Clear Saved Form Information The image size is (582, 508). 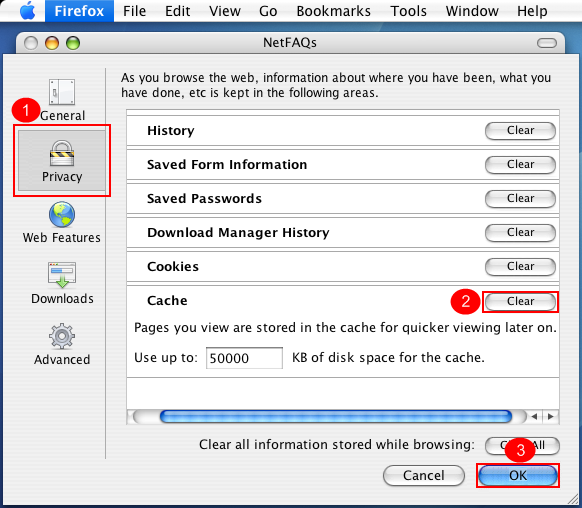point(520,165)
